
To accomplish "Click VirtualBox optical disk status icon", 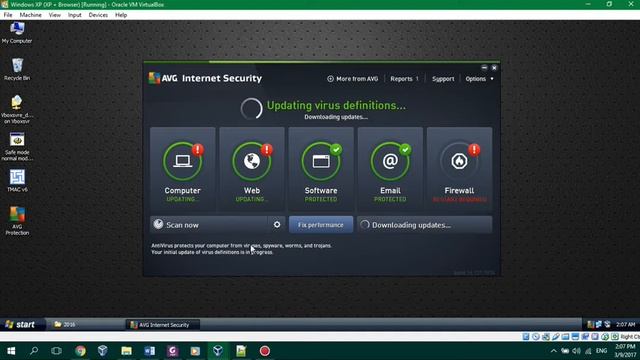I will click(536, 337).
